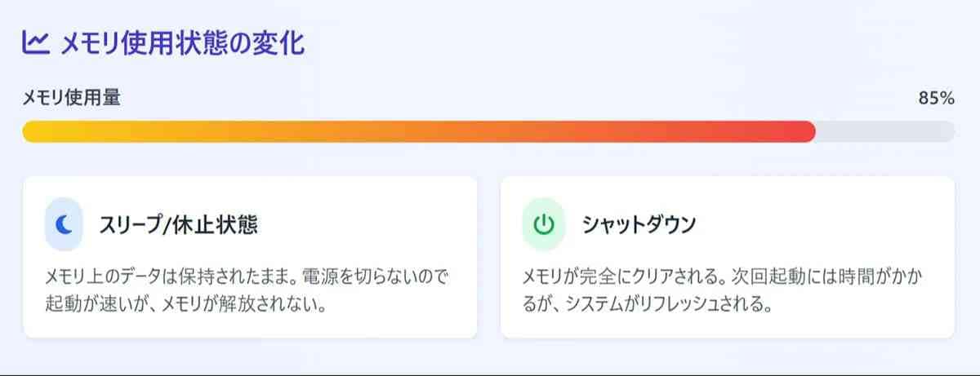
Task: Click the green power shutdown icon
Action: [x=543, y=224]
